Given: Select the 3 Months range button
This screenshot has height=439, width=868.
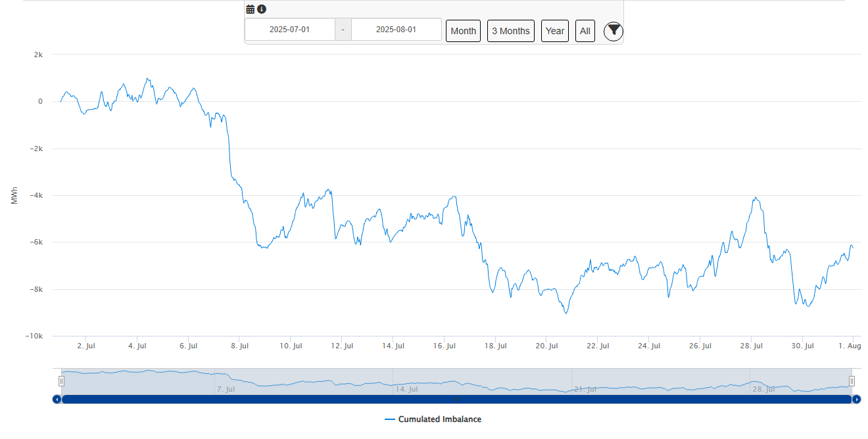Looking at the screenshot, I should pos(510,31).
